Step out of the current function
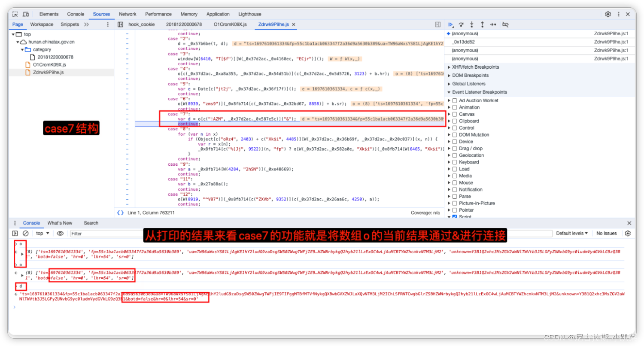The height and width of the screenshot is (346, 644). (x=482, y=24)
